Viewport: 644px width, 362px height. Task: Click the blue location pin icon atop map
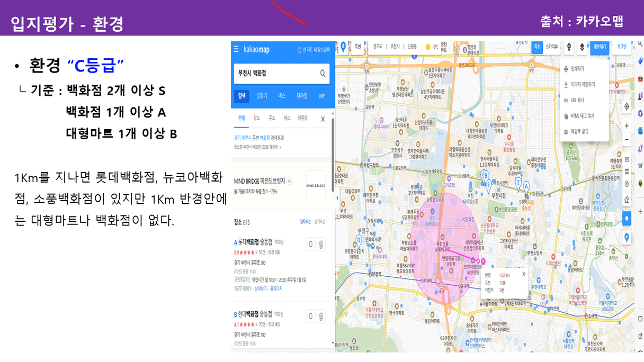tap(343, 47)
